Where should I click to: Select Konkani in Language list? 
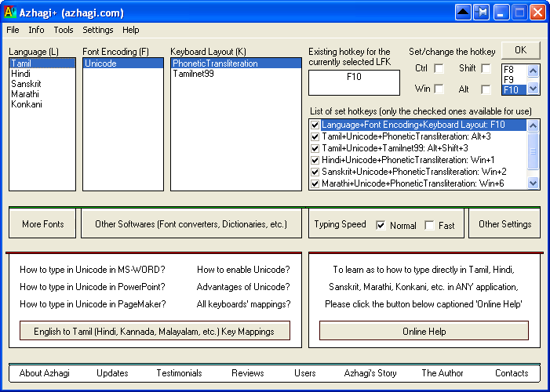pos(42,104)
